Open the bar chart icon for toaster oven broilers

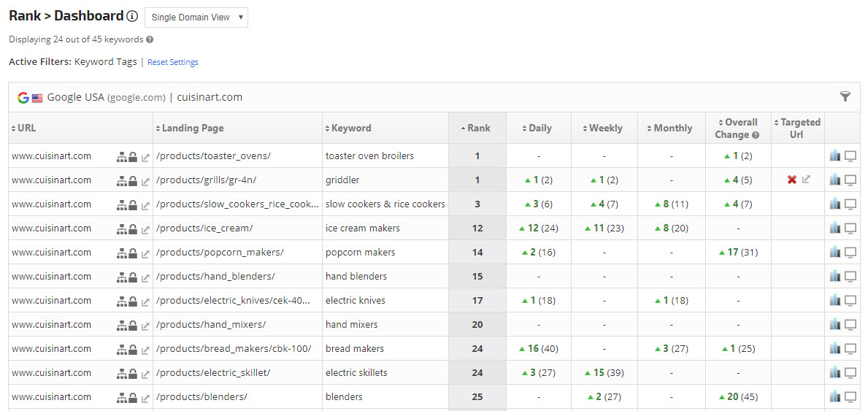click(835, 155)
